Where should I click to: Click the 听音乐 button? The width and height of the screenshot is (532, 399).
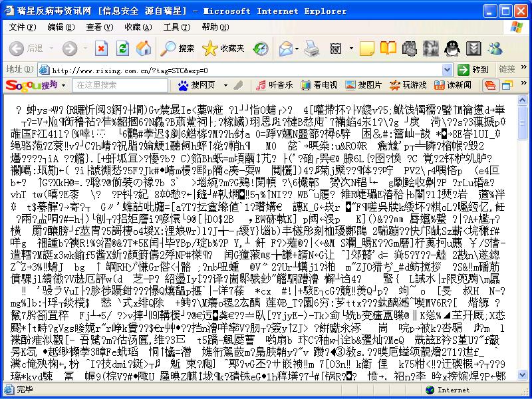(x=275, y=85)
